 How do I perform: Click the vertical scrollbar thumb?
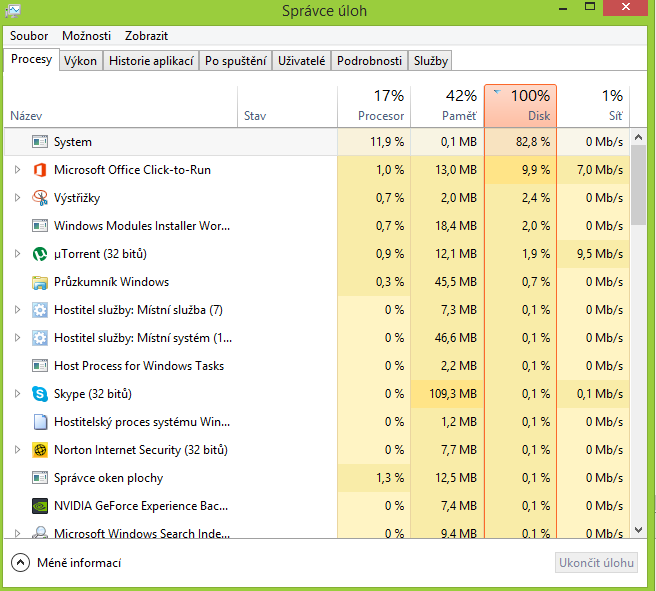[638, 185]
